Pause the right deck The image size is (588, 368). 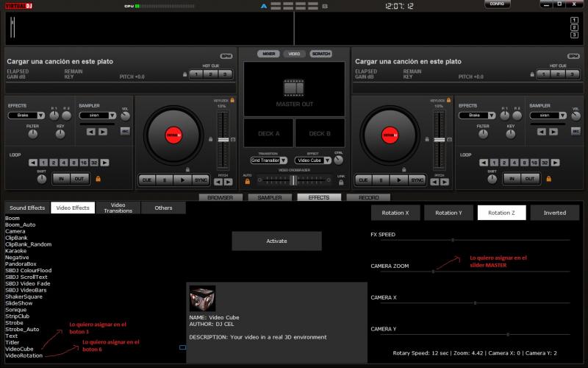(381, 180)
